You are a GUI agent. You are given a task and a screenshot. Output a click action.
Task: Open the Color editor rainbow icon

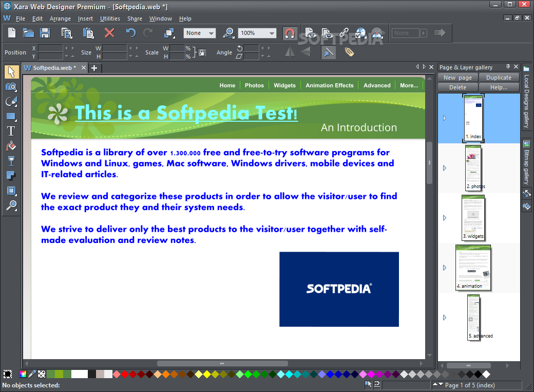coord(23,374)
